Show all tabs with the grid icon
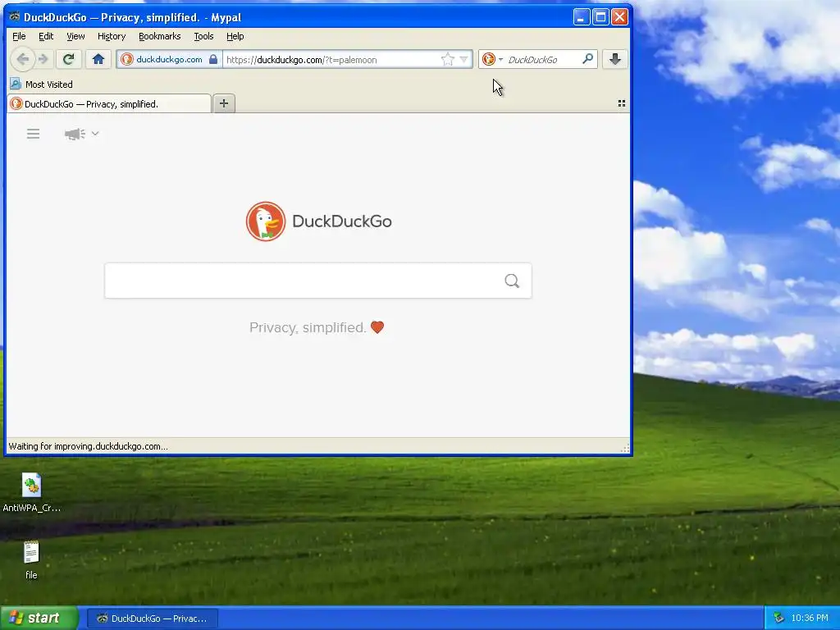The image size is (840, 630). click(622, 103)
